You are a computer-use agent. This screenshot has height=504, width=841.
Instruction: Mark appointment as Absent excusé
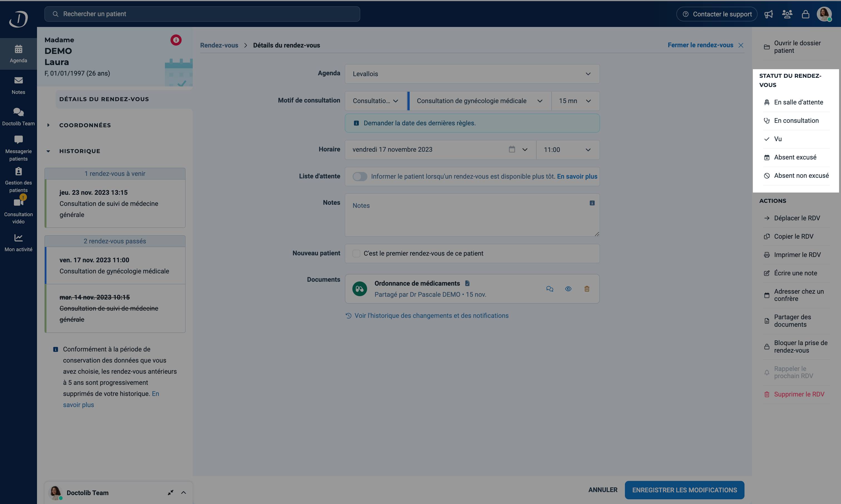tap(797, 157)
